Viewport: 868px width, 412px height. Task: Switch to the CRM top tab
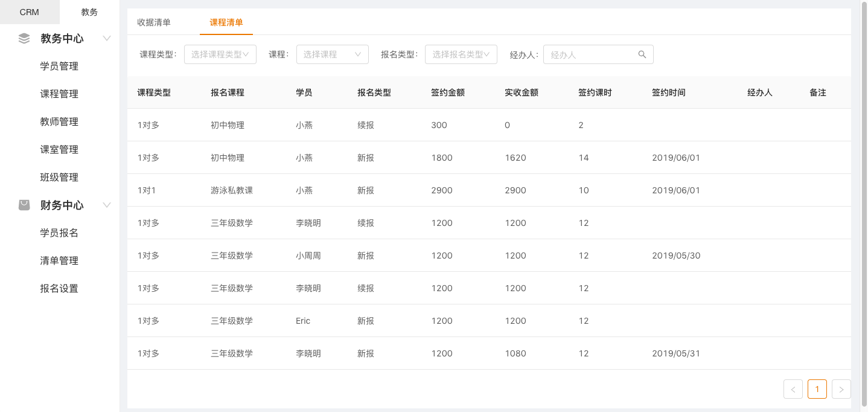(x=30, y=12)
